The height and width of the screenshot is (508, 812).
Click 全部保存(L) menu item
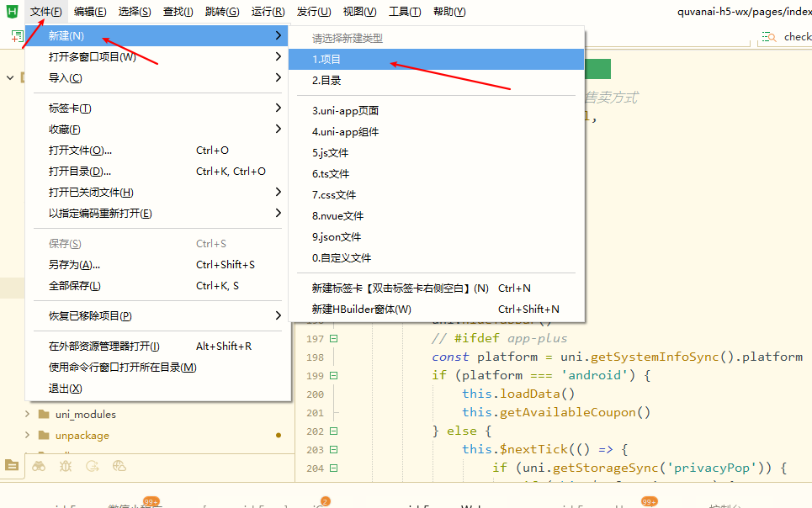158,285
